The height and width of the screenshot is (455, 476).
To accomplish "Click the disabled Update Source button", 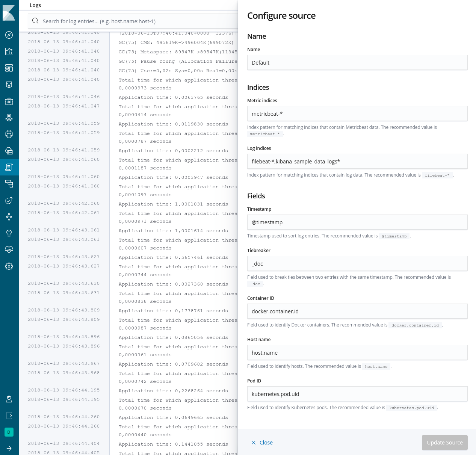I will pyautogui.click(x=444, y=443).
